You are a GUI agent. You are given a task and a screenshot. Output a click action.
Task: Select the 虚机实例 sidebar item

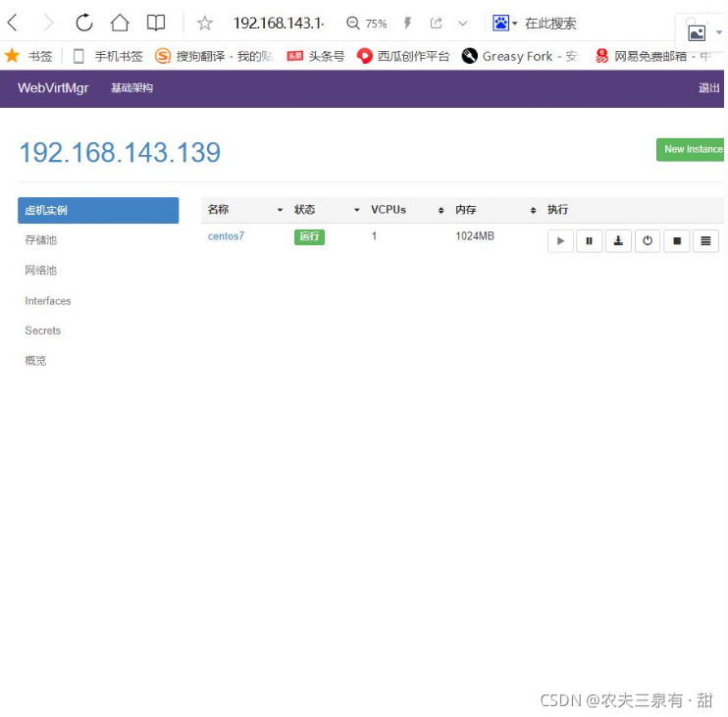click(x=98, y=210)
